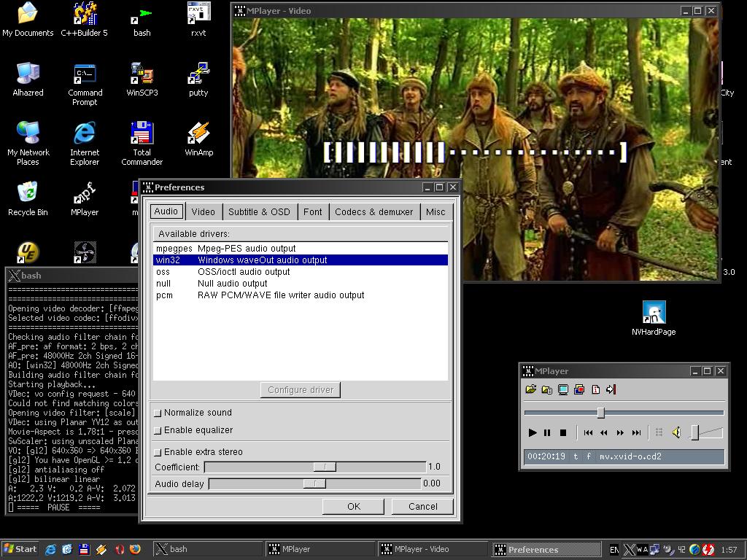This screenshot has height=560, width=747.
Task: Check the Enable extra stereo option
Action: point(158,452)
